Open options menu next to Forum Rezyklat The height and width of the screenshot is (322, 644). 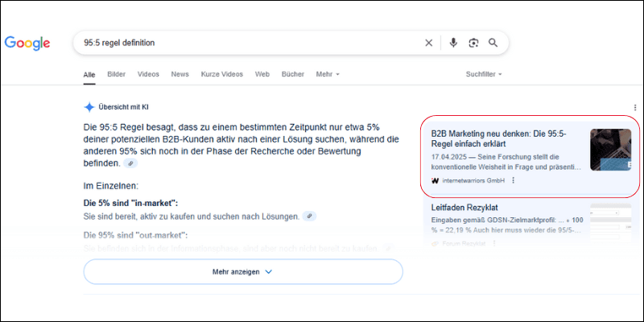(x=494, y=244)
